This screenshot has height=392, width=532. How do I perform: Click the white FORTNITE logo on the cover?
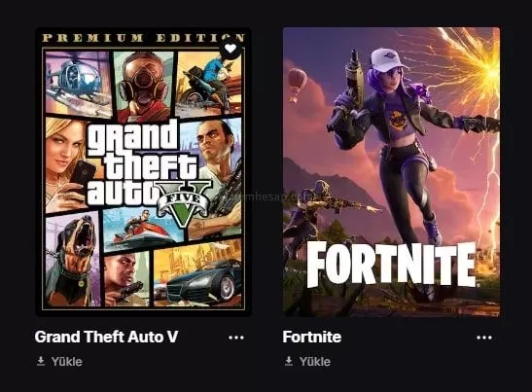[x=392, y=265]
